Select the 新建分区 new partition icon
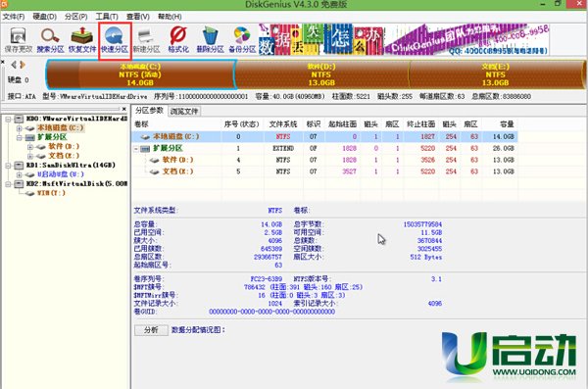This screenshot has width=588, height=389. 146,40
